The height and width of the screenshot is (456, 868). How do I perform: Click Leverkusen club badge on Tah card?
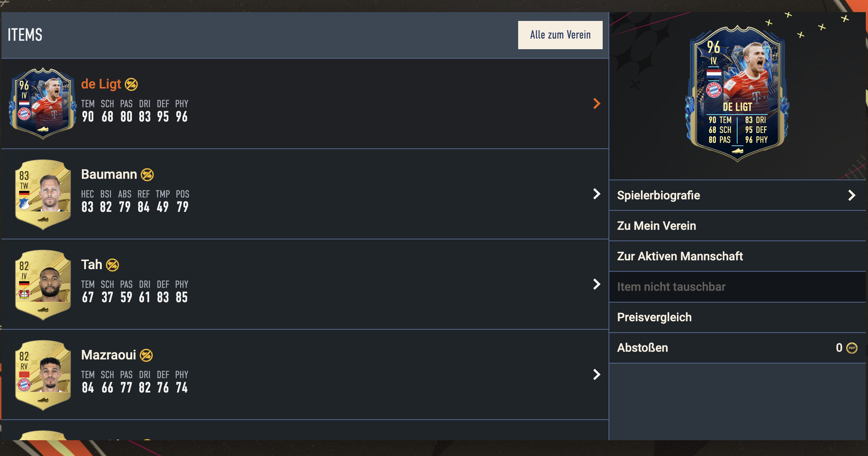click(x=24, y=294)
